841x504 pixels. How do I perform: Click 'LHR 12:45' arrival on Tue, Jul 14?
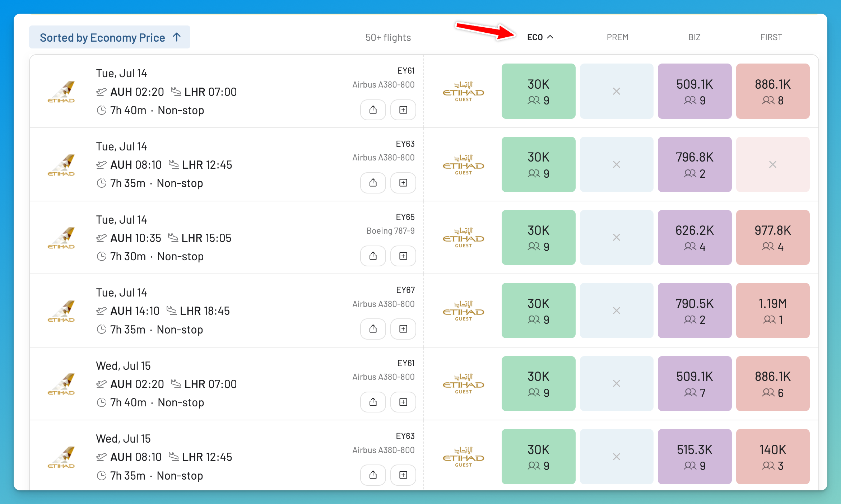click(x=207, y=165)
